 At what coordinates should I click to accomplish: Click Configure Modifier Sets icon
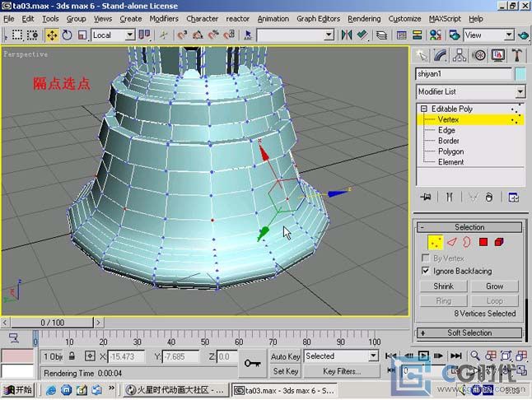pyautogui.click(x=514, y=197)
